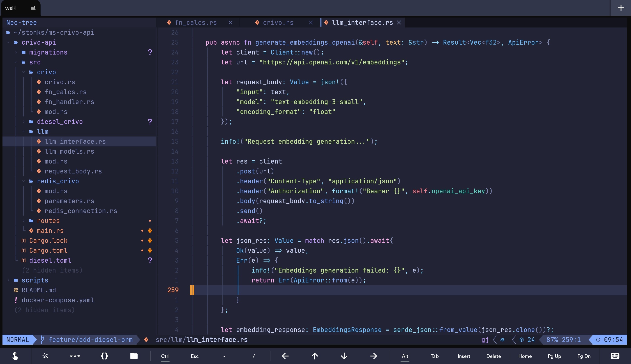
Task: Show the on-screen keyboard icon
Action: coord(615,356)
